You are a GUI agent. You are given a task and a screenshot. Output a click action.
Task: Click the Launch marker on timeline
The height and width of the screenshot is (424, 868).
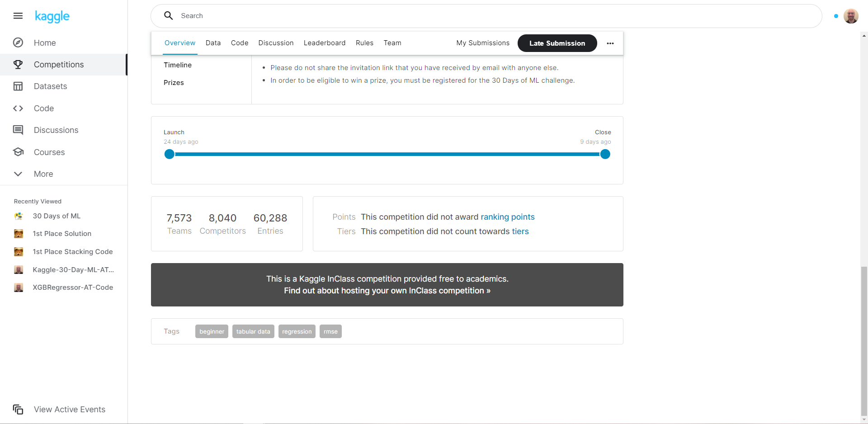[x=170, y=155]
